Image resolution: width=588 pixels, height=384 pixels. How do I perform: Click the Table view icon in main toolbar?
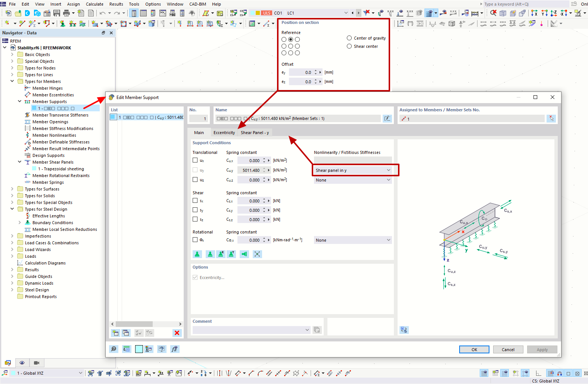143,13
